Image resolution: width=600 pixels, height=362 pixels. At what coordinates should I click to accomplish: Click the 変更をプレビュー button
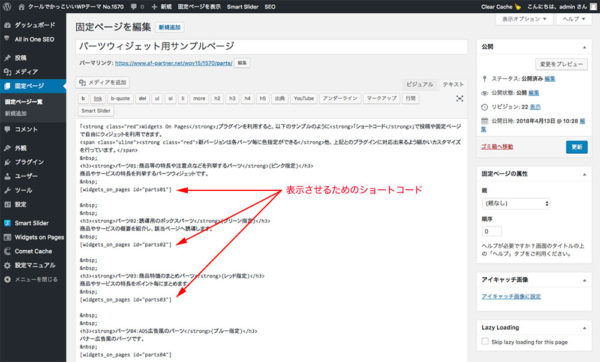[x=561, y=64]
